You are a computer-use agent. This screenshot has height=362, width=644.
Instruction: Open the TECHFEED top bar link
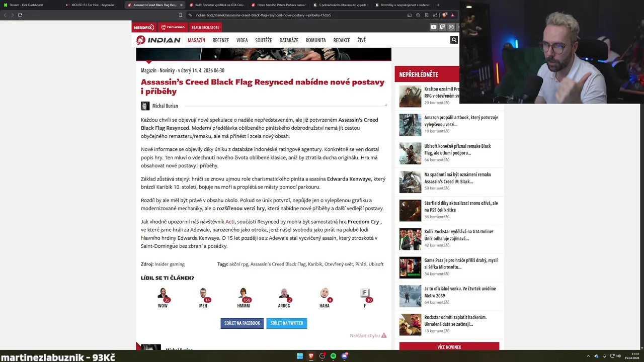coord(173,27)
